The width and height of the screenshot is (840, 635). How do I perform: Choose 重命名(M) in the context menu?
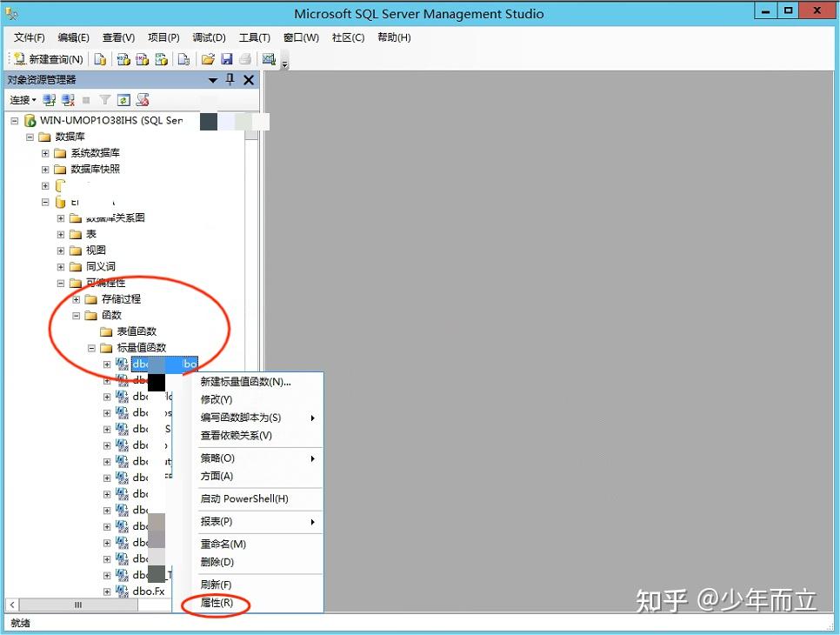click(224, 543)
